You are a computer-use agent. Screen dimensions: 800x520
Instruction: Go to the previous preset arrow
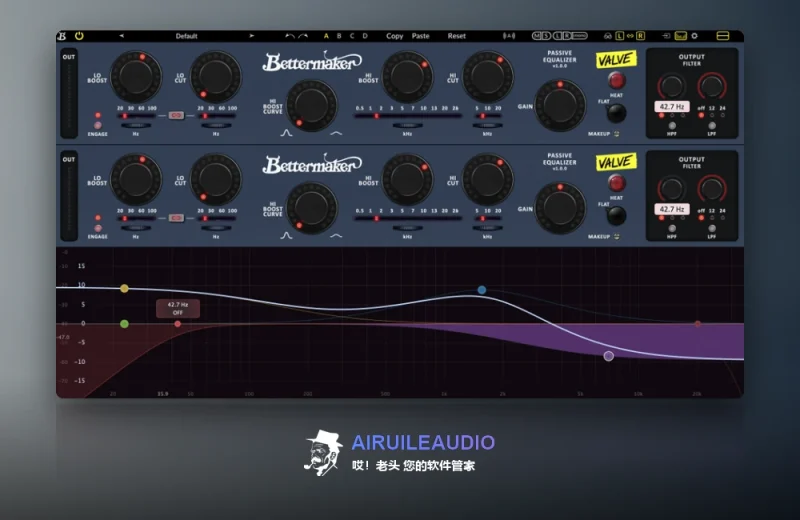tap(121, 36)
